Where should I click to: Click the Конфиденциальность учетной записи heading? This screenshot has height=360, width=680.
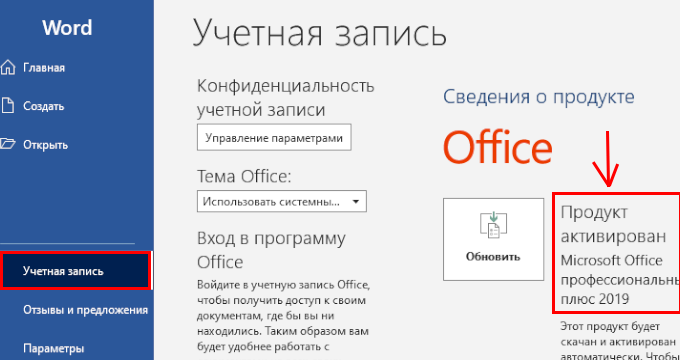[x=285, y=98]
